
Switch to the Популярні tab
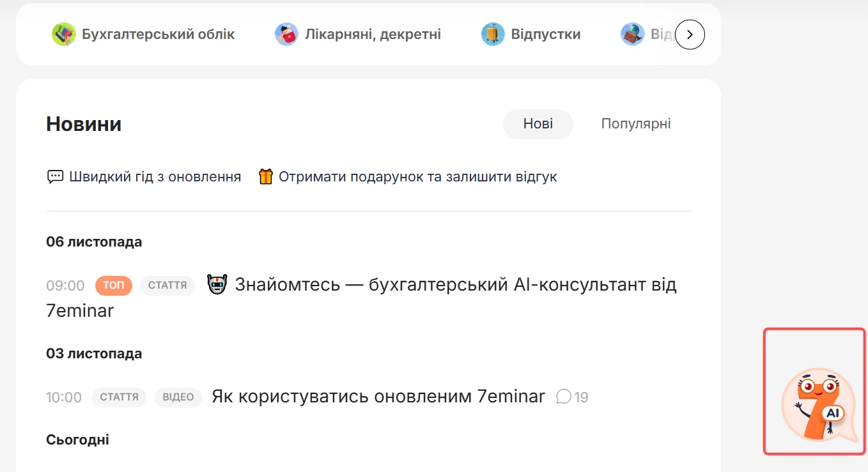click(636, 124)
